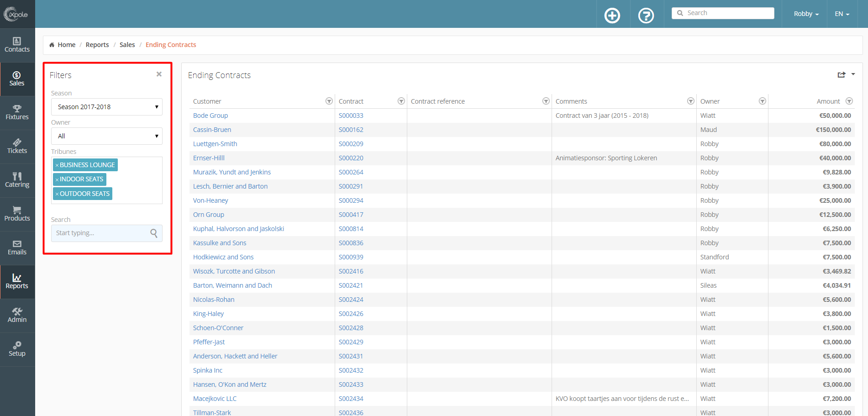Open the Owner All dropdown
868x416 pixels.
click(107, 136)
